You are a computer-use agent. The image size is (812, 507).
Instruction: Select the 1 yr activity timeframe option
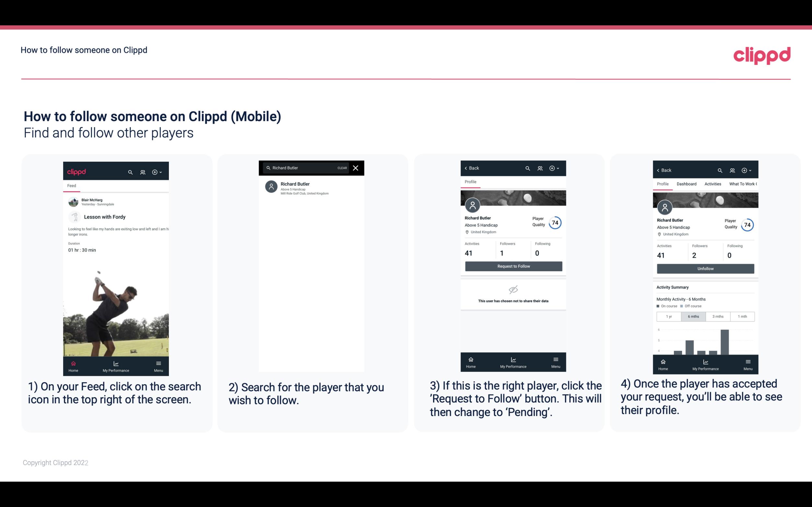click(669, 316)
